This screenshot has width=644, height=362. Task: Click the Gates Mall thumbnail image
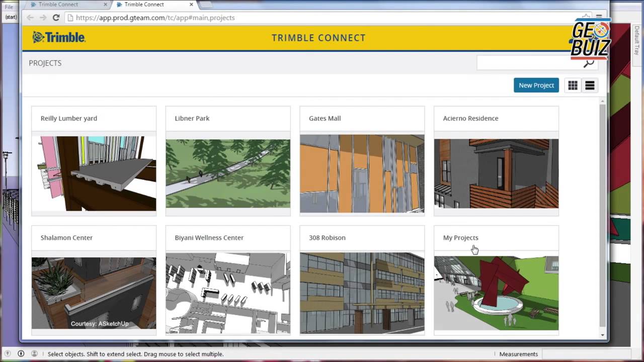362,173
